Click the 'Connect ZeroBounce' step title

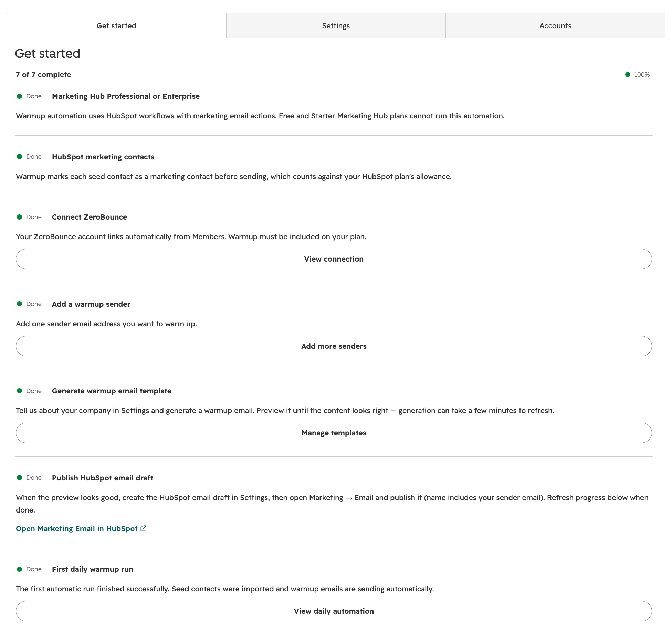[90, 217]
